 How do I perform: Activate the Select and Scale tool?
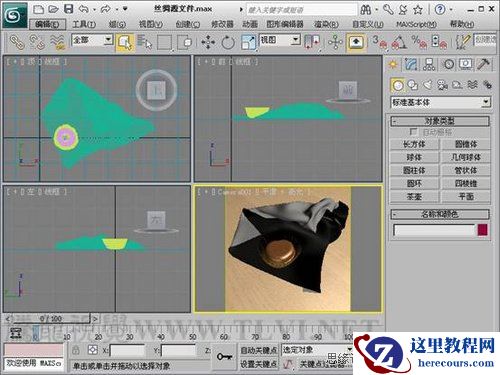coord(248,42)
